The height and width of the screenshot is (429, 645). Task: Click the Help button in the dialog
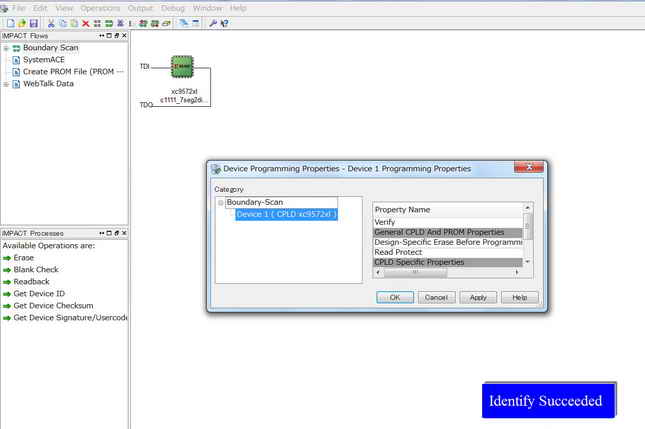point(520,297)
